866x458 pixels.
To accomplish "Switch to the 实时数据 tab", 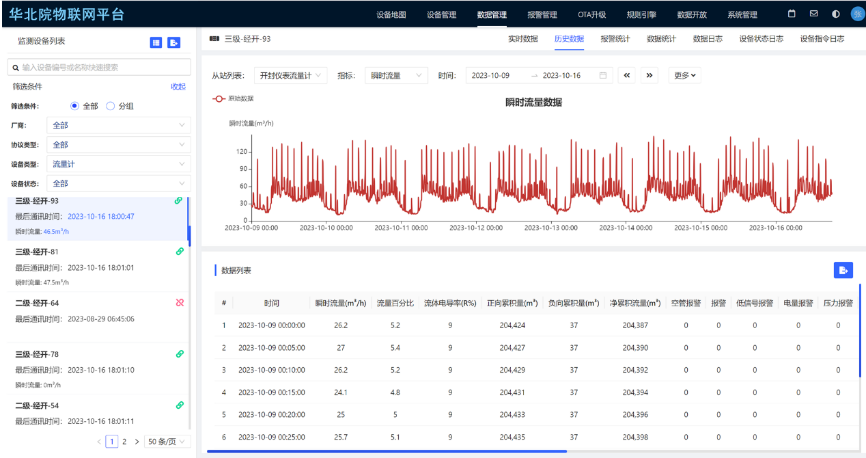I will point(523,39).
